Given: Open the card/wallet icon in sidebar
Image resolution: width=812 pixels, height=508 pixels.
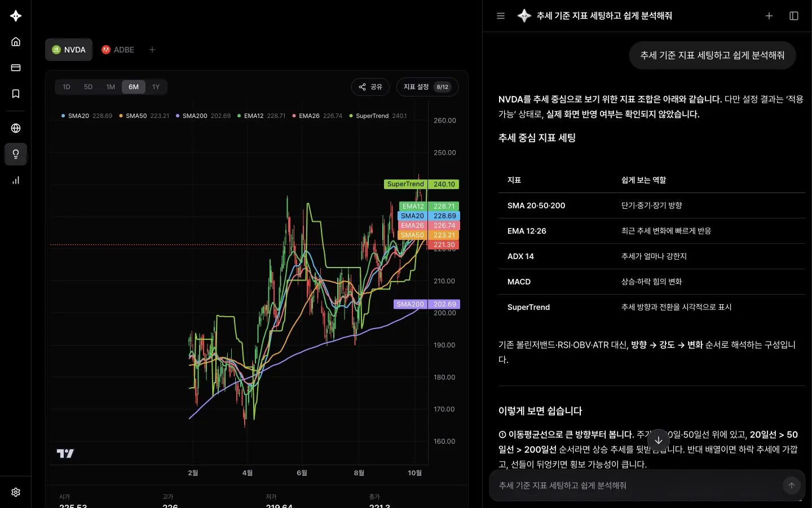Looking at the screenshot, I should [16, 68].
